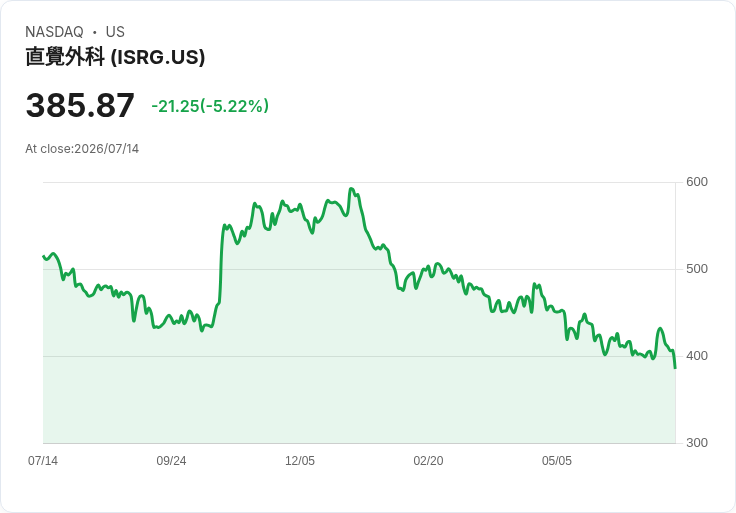Click the -21.25(-5.22%) price change text

(x=210, y=106)
